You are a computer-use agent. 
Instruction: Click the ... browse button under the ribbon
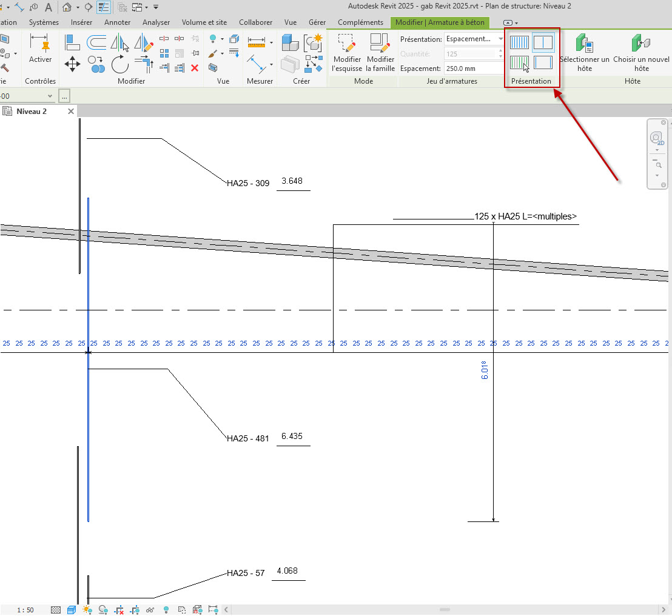(x=64, y=96)
